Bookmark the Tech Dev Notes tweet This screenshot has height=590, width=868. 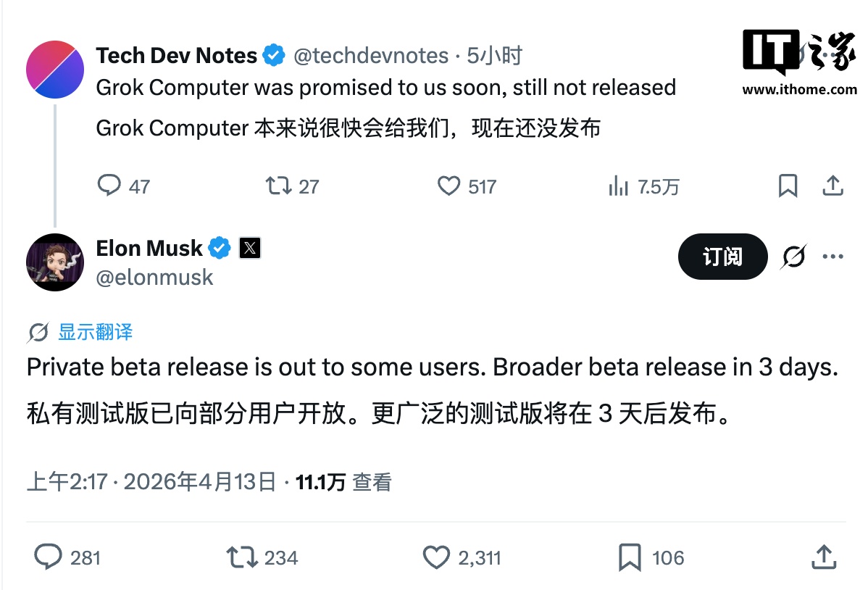[788, 186]
